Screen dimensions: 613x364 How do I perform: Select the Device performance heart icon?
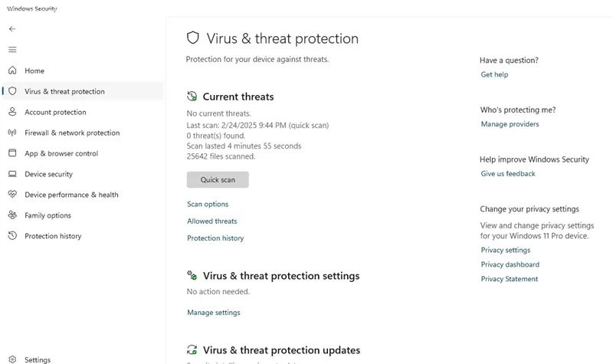pyautogui.click(x=12, y=194)
